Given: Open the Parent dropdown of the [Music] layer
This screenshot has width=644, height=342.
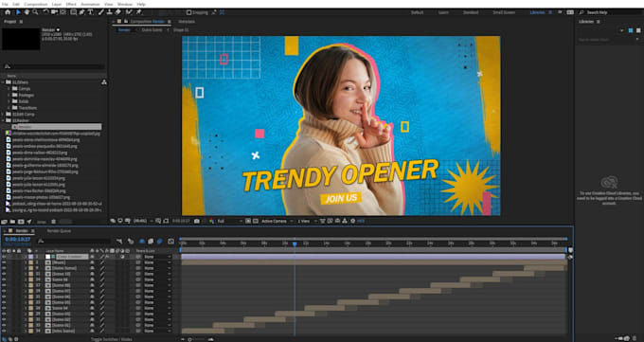Looking at the screenshot, I should 157,262.
